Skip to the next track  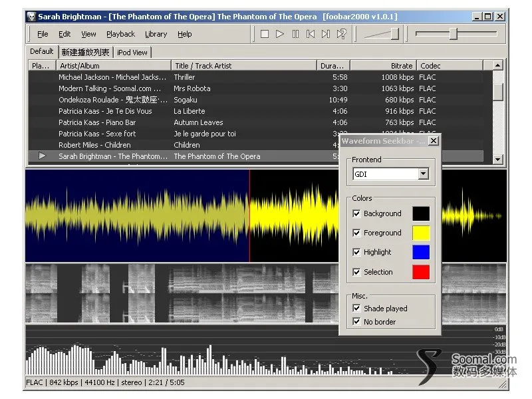click(x=326, y=34)
